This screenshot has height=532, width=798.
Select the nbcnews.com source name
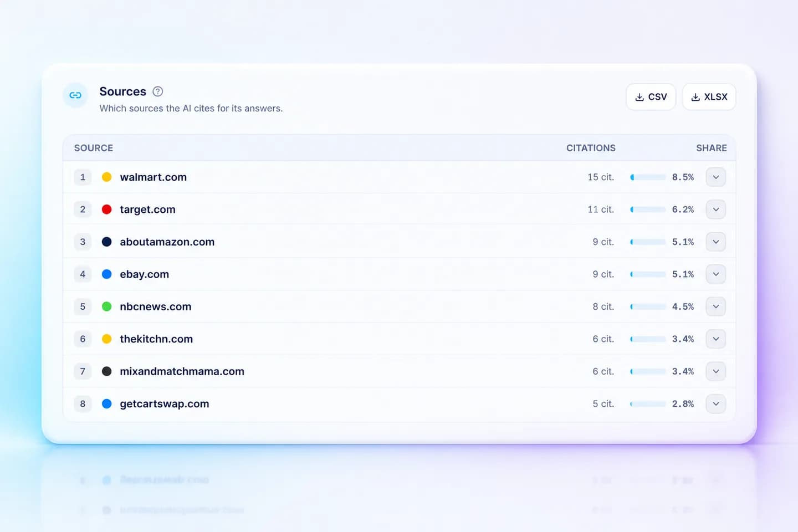tap(156, 306)
